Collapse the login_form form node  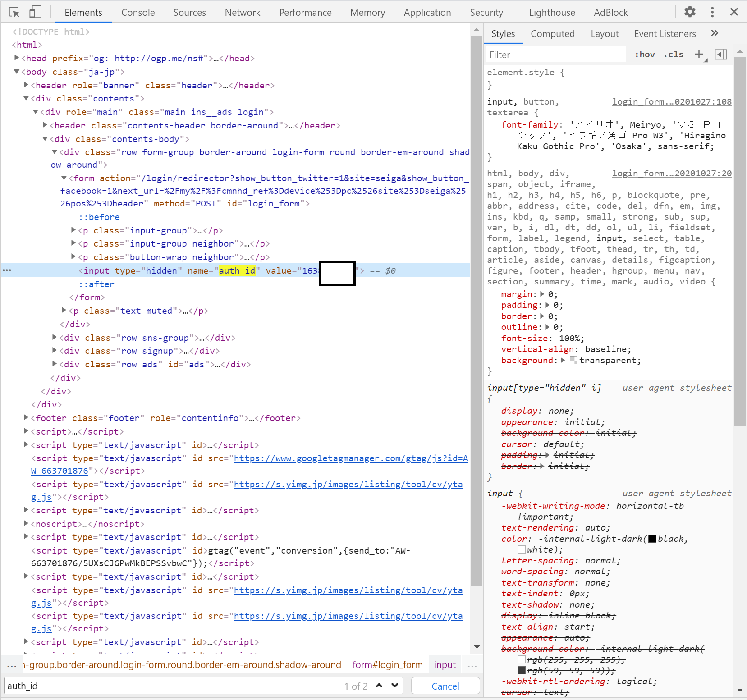(64, 178)
